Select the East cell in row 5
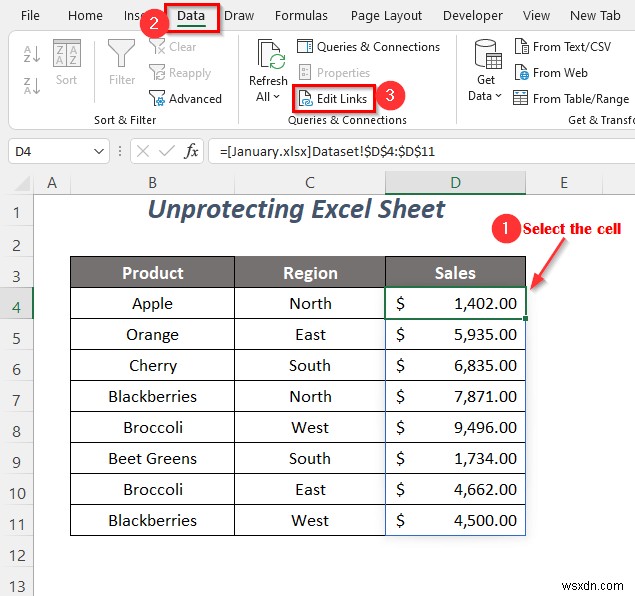Viewport: 635px width, 596px height. pos(310,334)
